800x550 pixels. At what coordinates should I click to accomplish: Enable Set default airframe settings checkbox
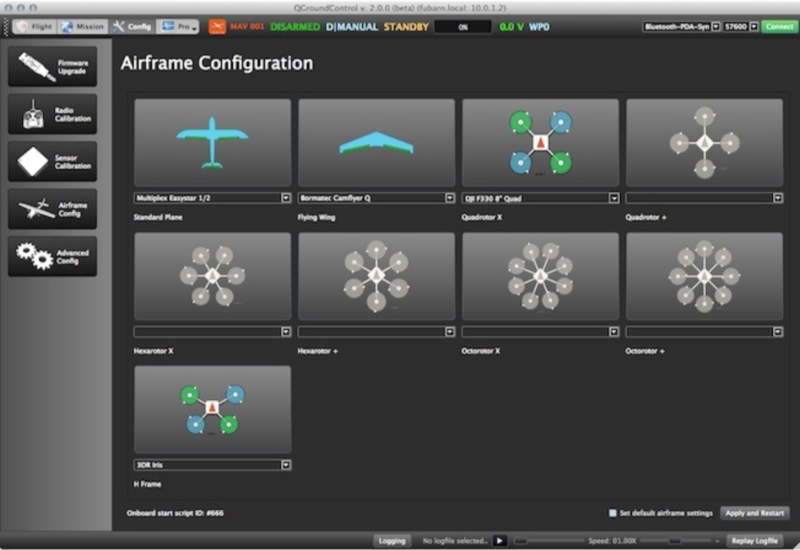pyautogui.click(x=613, y=513)
